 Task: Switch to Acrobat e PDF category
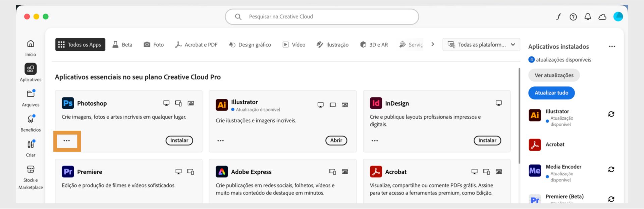click(196, 45)
